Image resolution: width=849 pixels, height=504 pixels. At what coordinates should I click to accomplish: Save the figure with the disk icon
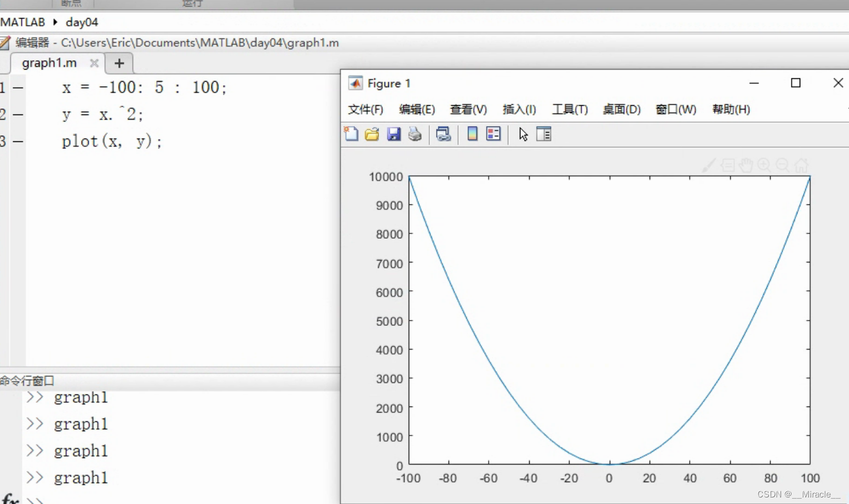point(394,134)
